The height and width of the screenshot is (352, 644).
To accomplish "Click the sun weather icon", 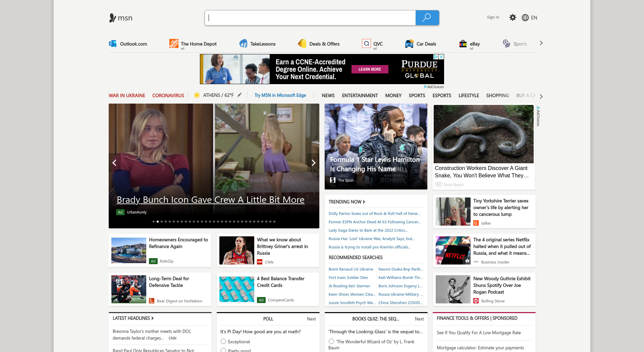I will click(x=197, y=95).
